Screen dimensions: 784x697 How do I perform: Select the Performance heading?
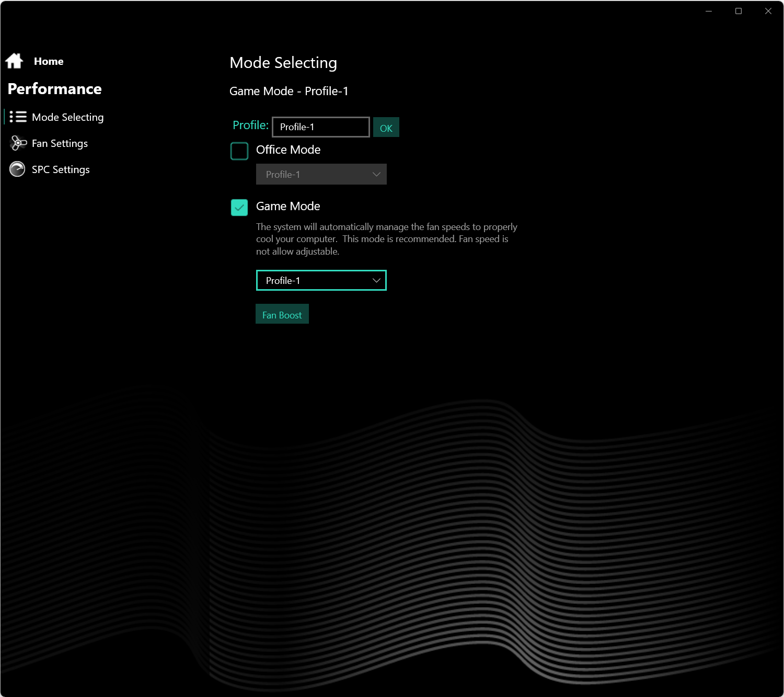point(55,89)
